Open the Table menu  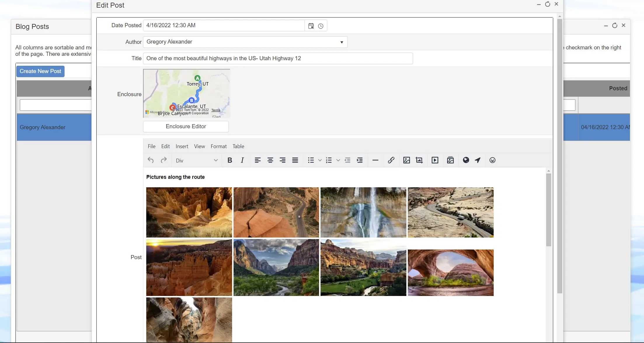pos(238,146)
